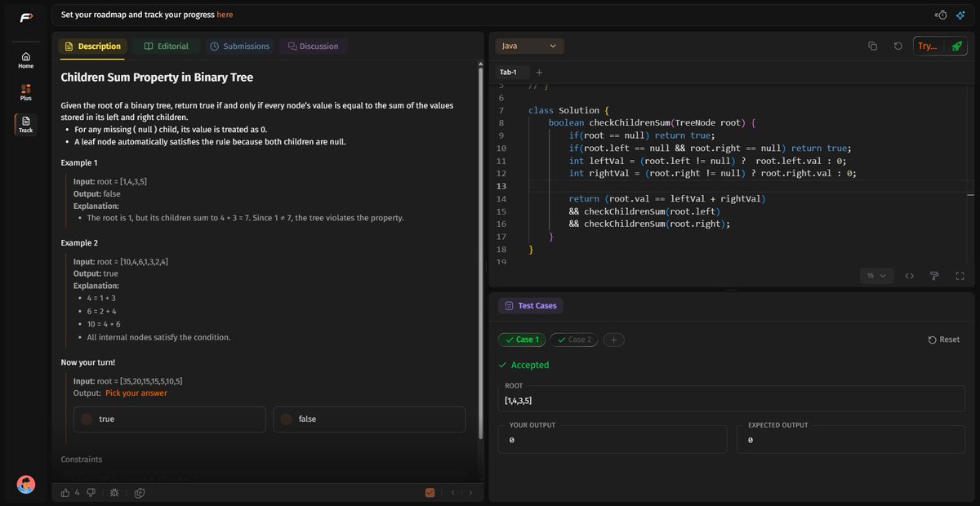Open the Editorial tab
980x506 pixels.
click(x=166, y=47)
